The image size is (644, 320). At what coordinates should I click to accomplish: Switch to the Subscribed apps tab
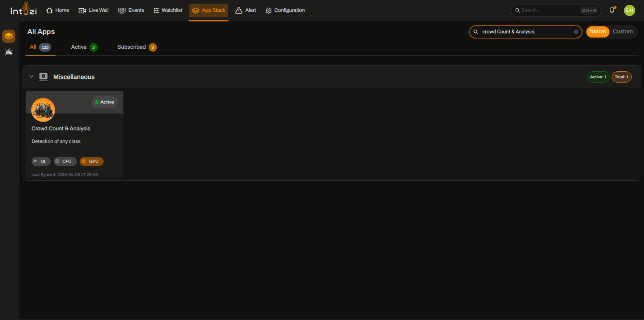[x=137, y=47]
